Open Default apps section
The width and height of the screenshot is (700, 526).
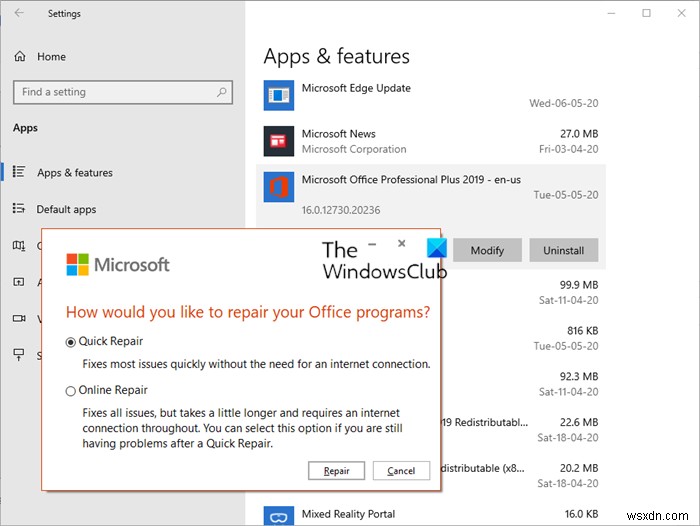66,209
